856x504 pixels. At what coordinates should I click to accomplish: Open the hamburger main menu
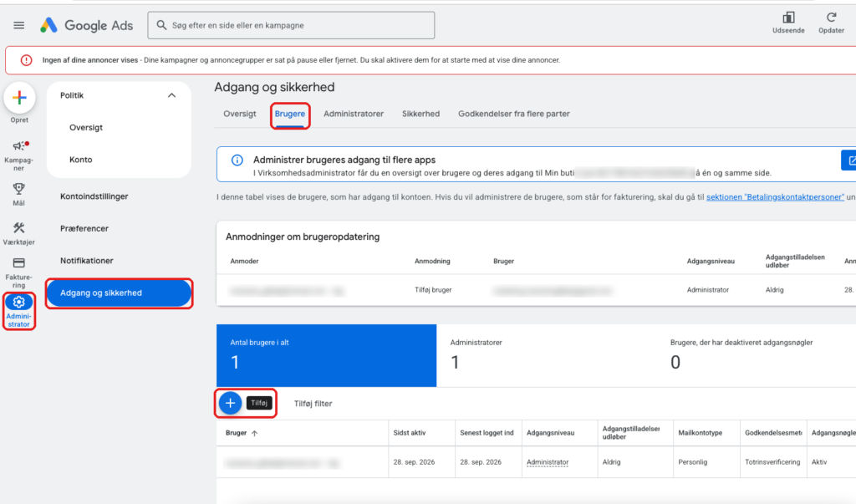(x=19, y=25)
